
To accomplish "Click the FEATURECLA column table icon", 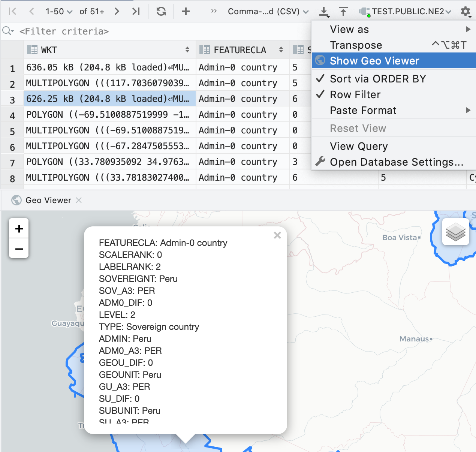I will tap(205, 49).
